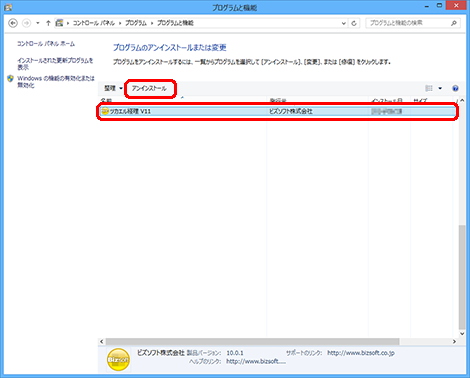The image size is (470, 378).
Task: Minimize the プログラムと機能 window
Action: point(427,6)
